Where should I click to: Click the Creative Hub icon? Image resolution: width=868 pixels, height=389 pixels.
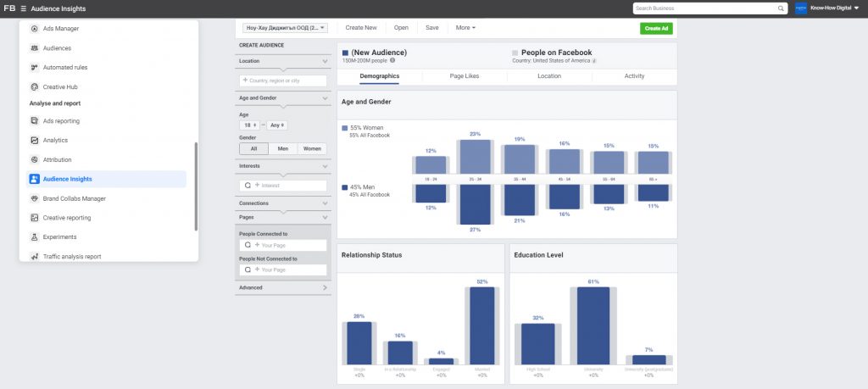pos(34,87)
